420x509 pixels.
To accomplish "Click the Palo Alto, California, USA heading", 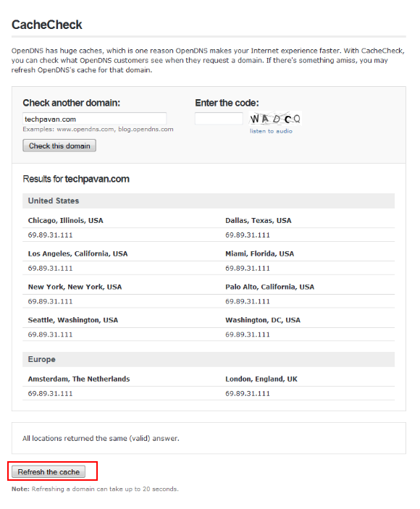I will 269,287.
